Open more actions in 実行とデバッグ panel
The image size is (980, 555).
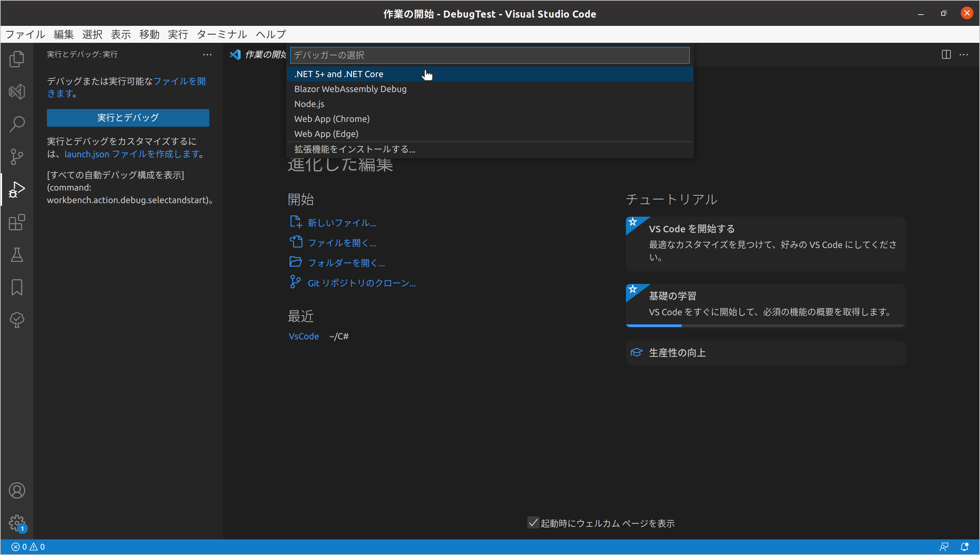207,54
